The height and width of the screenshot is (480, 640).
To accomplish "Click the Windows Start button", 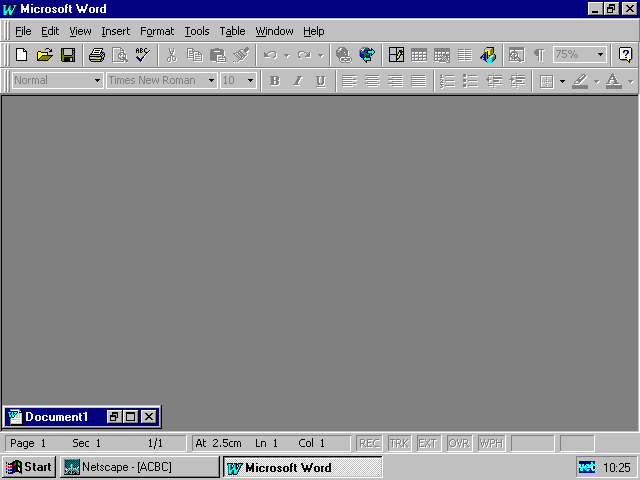I will [x=29, y=467].
